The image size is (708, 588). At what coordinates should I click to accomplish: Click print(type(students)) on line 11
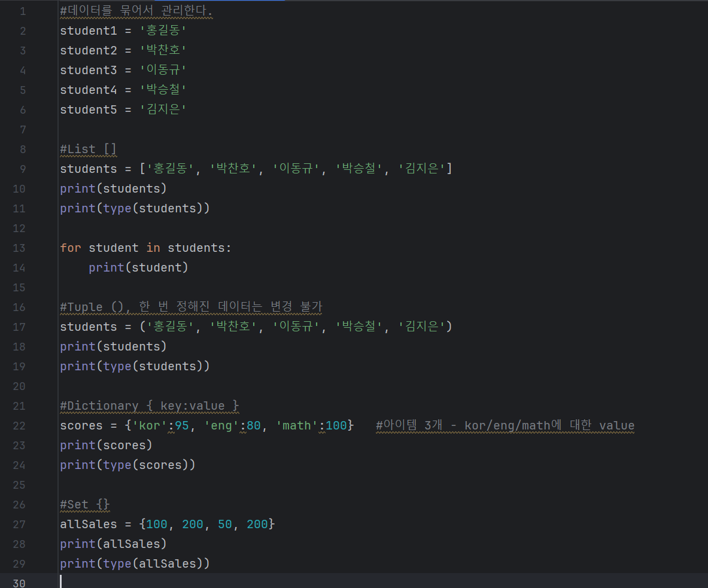135,209
